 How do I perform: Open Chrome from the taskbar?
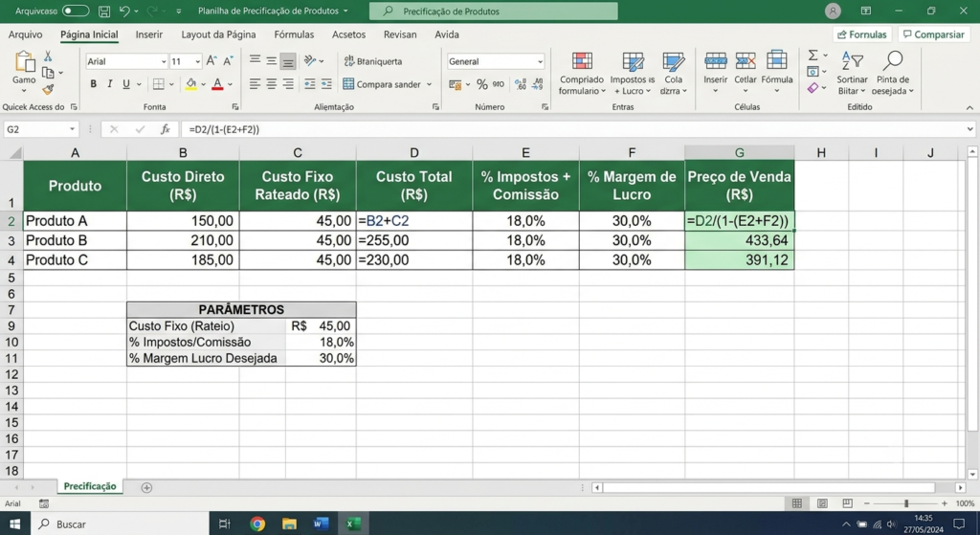(257, 524)
